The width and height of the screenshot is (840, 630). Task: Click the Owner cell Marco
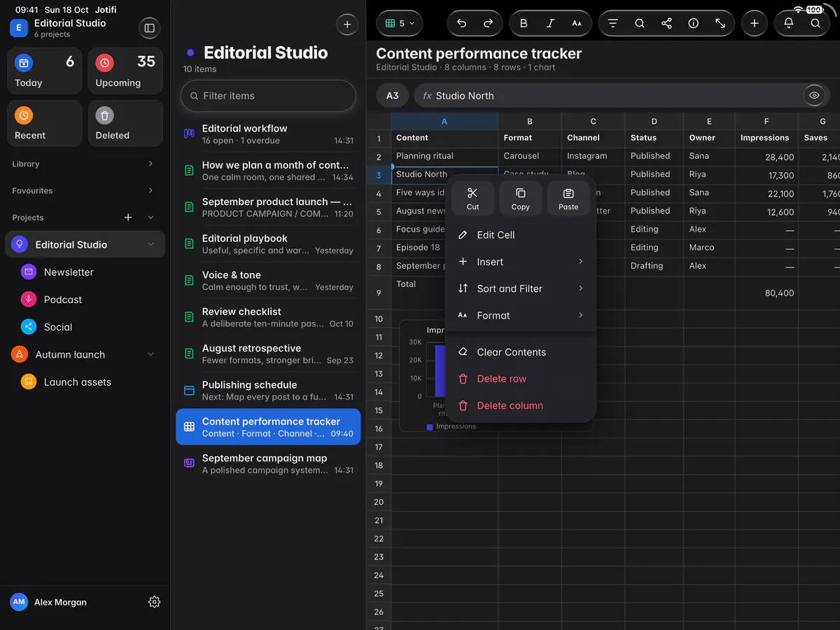click(709, 247)
